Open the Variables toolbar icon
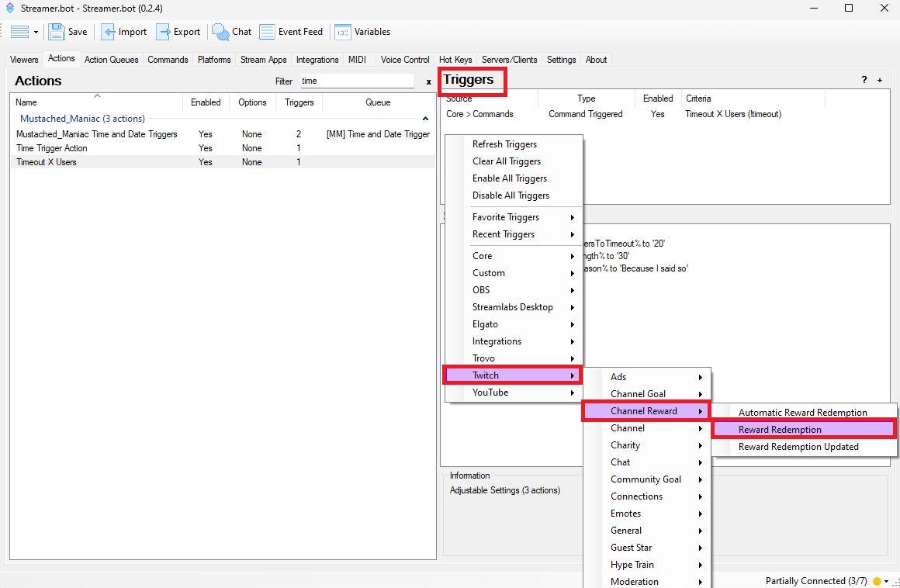Viewport: 900px width, 588px height. (342, 32)
